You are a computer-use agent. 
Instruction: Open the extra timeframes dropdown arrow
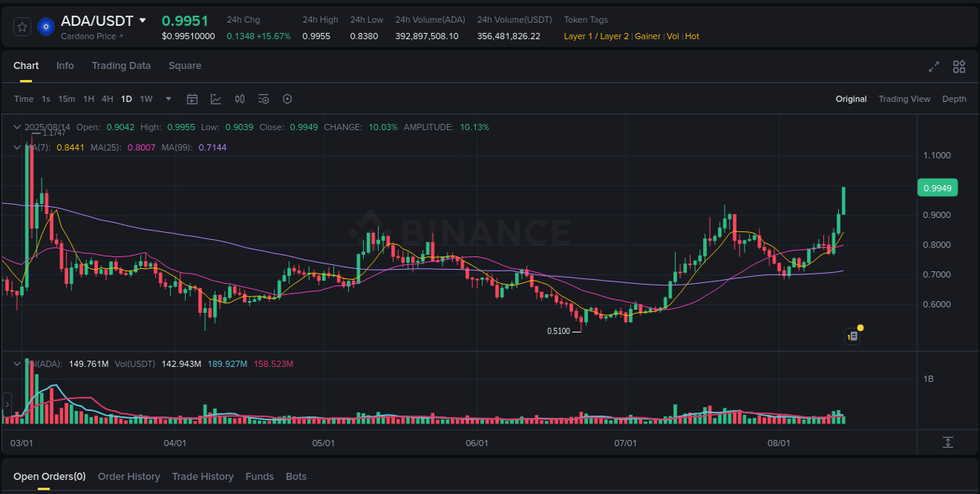[168, 99]
